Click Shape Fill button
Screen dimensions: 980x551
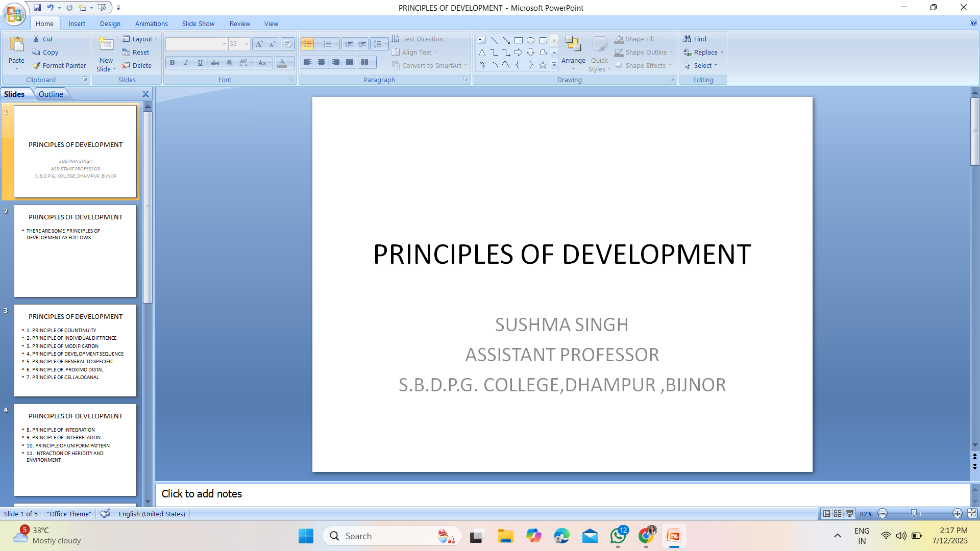click(637, 39)
